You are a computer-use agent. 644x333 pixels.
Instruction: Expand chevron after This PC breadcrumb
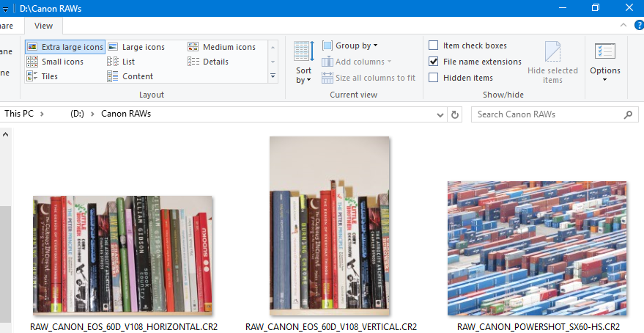(42, 114)
